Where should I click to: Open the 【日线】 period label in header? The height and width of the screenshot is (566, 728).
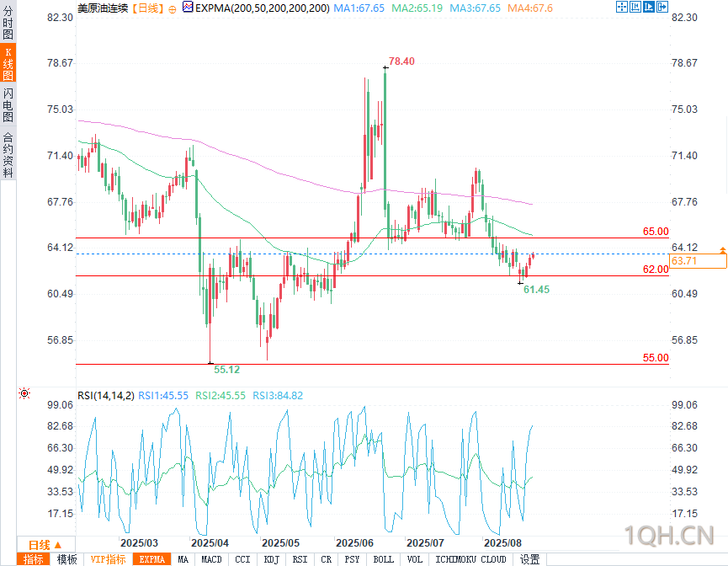click(147, 8)
